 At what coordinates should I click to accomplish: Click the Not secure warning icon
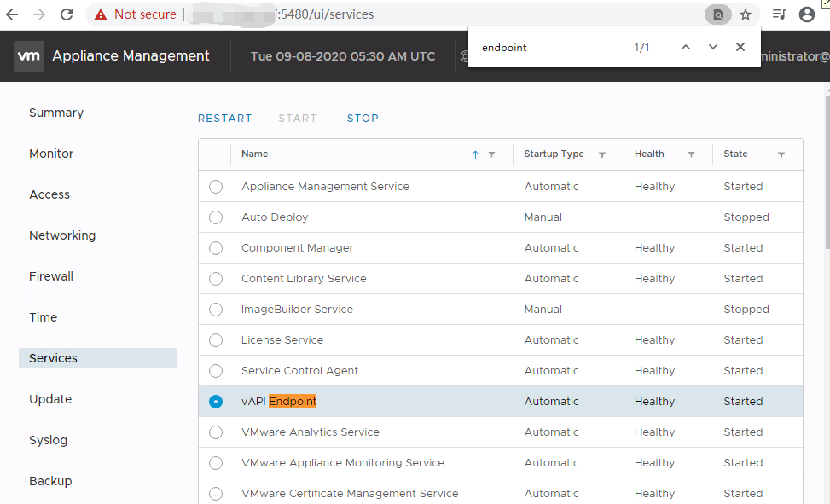[x=101, y=14]
